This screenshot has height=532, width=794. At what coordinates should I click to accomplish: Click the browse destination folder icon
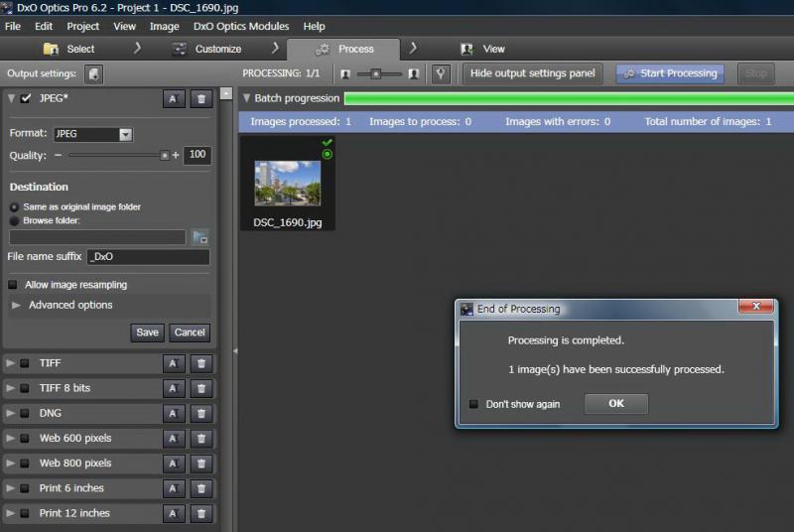point(200,237)
